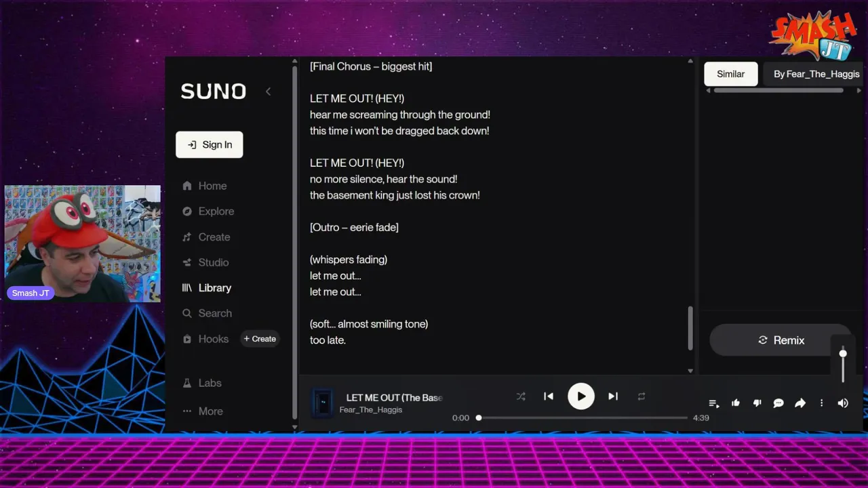Image resolution: width=868 pixels, height=488 pixels.
Task: Click the 4:39 duration label
Action: click(701, 418)
